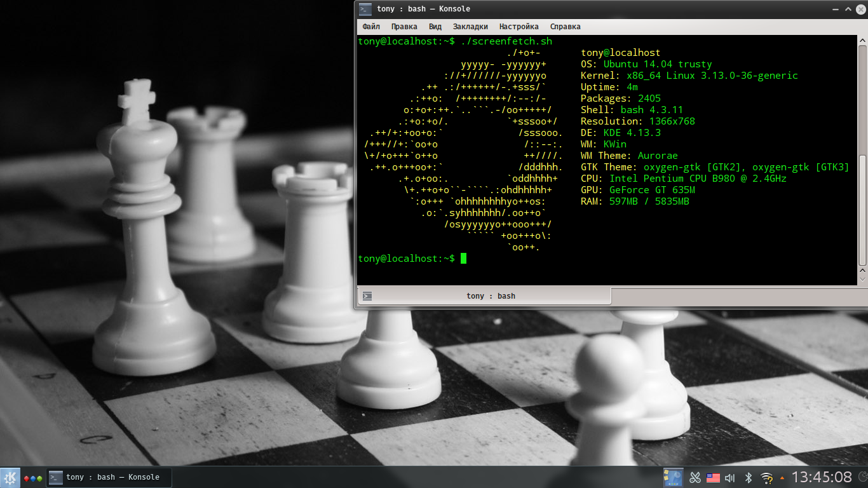The image size is (868, 488).
Task: Click the CPU line with Intel Pentium B980
Action: [684, 179]
